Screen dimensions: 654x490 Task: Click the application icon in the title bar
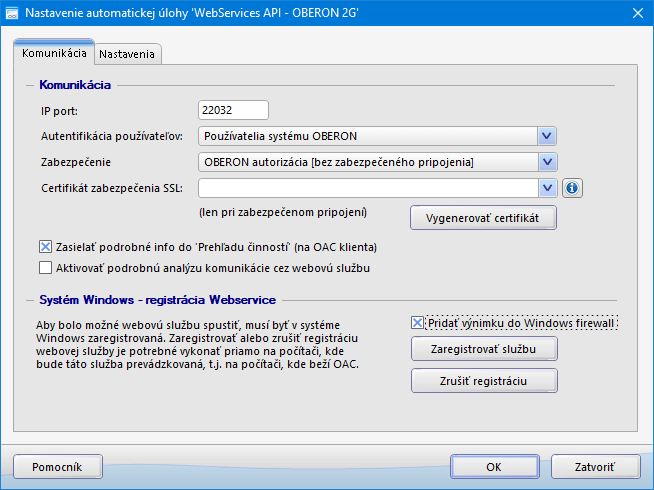(x=14, y=12)
